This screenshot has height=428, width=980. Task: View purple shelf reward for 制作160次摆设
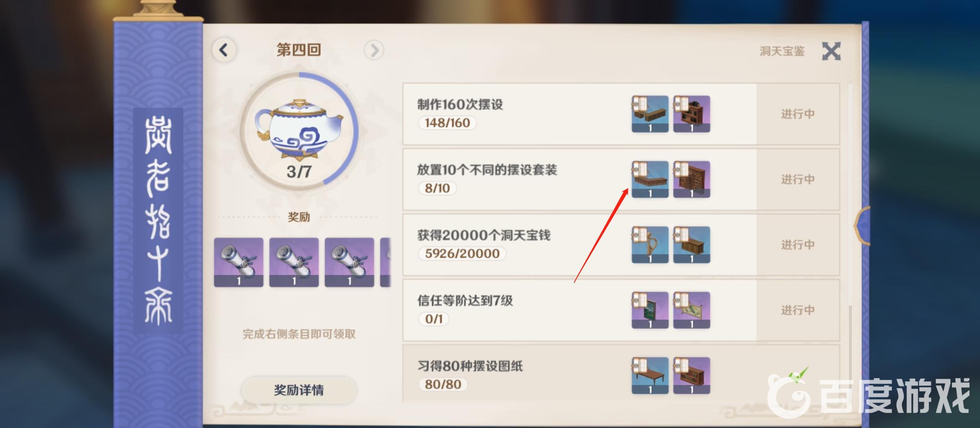pos(692,114)
